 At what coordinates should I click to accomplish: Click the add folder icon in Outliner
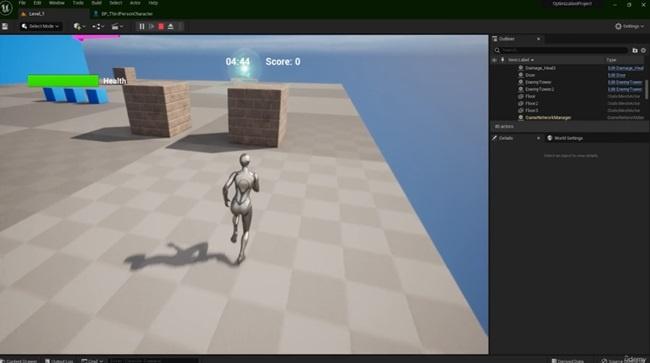coord(635,51)
